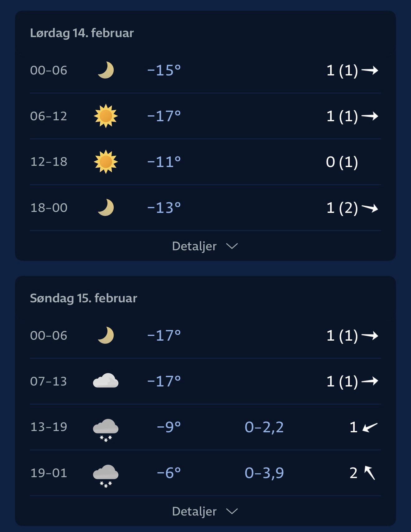Viewport: 411px width, 532px height.
Task: Expand Detaljer for Søndag 15. februar
Action: click(x=194, y=511)
